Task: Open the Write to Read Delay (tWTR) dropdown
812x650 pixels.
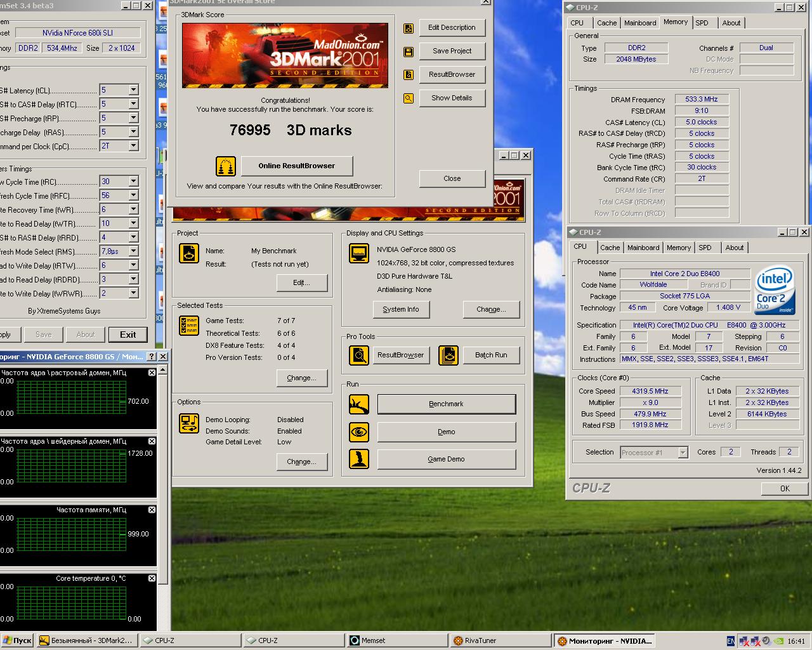Action: coord(133,223)
